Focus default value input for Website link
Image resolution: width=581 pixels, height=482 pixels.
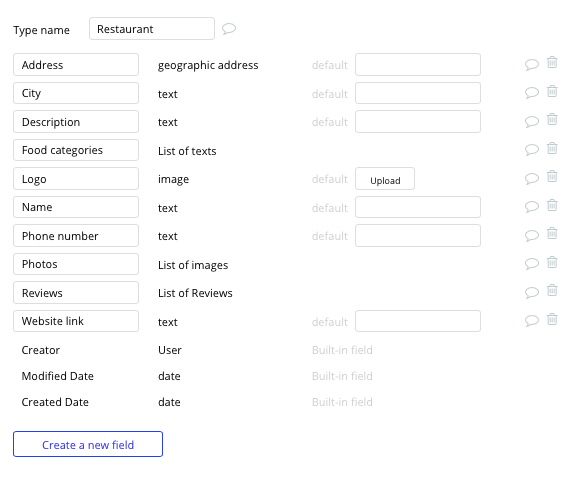tap(418, 321)
